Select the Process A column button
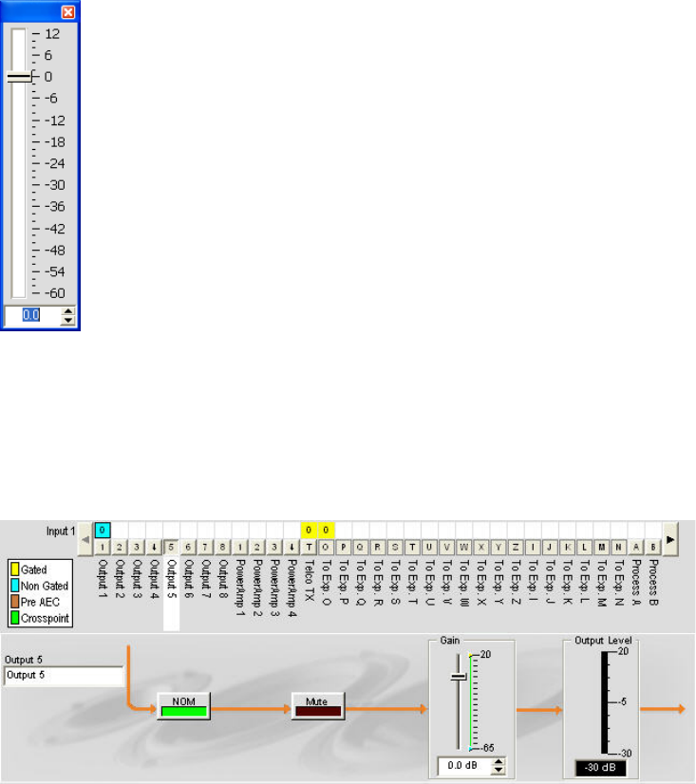The image size is (696, 784). (x=636, y=547)
